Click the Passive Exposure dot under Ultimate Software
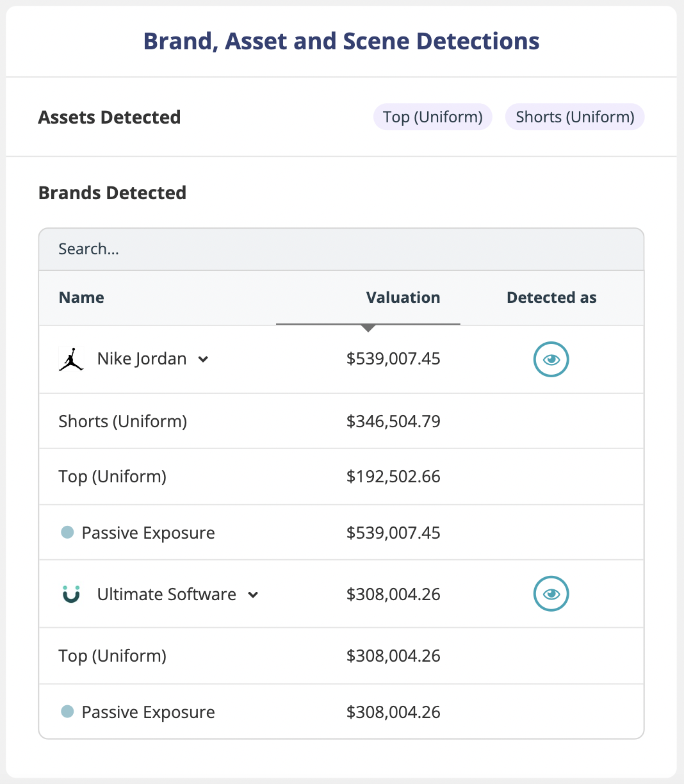Viewport: 684px width, 784px height. point(67,712)
